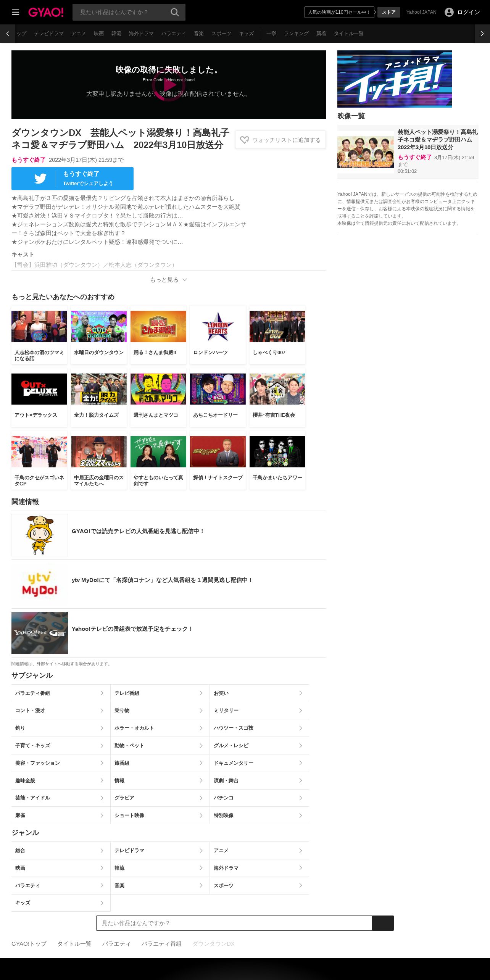Screen dimensions: 490x980
Task: Click the login user avatar icon
Action: pos(449,12)
